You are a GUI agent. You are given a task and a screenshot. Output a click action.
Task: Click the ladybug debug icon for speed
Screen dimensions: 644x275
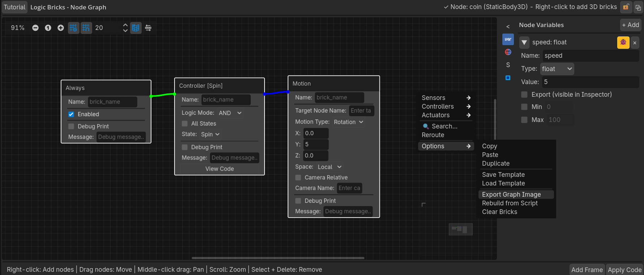(x=623, y=43)
